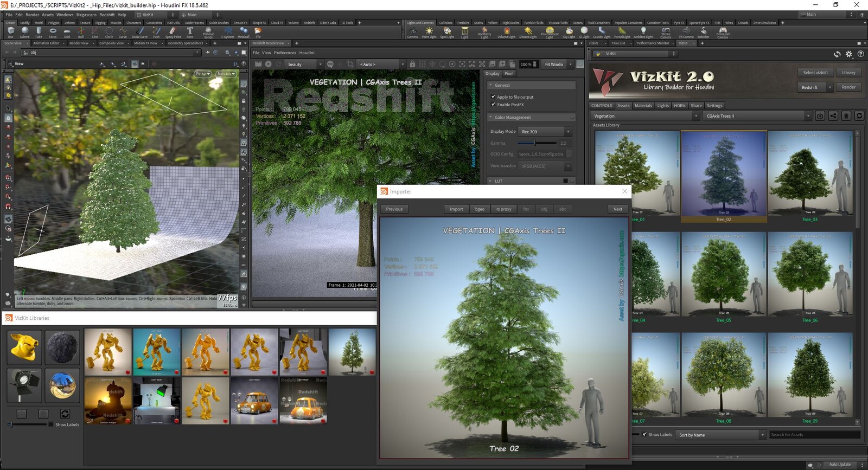Image resolution: width=868 pixels, height=470 pixels.
Task: Open VizKit panel help icon
Action: pyautogui.click(x=860, y=54)
